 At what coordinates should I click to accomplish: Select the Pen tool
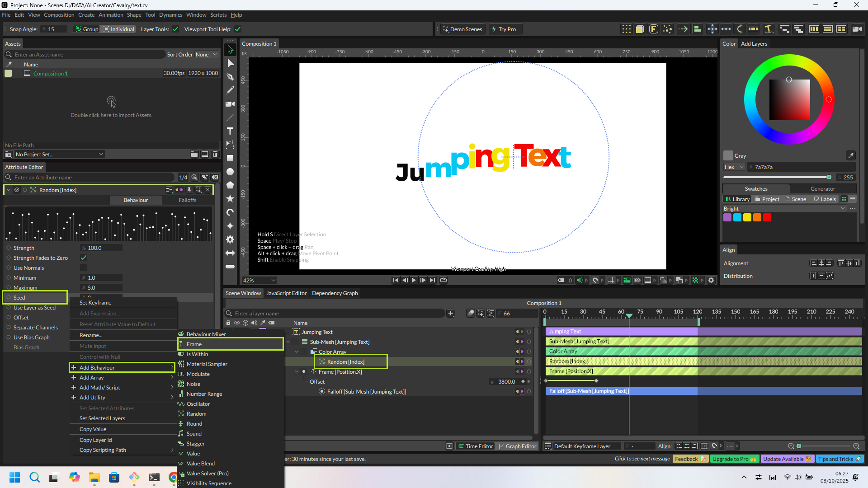coord(230,77)
